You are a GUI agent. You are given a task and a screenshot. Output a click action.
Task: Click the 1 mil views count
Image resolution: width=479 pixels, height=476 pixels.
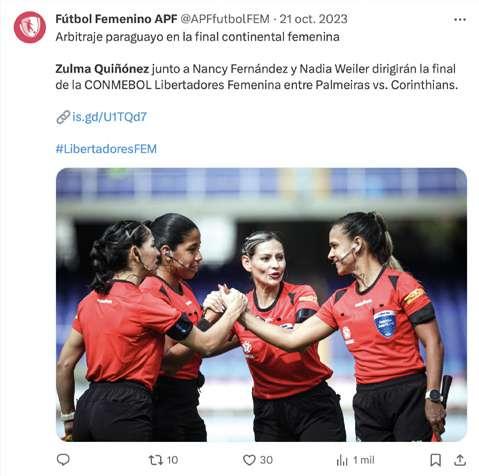[364, 460]
